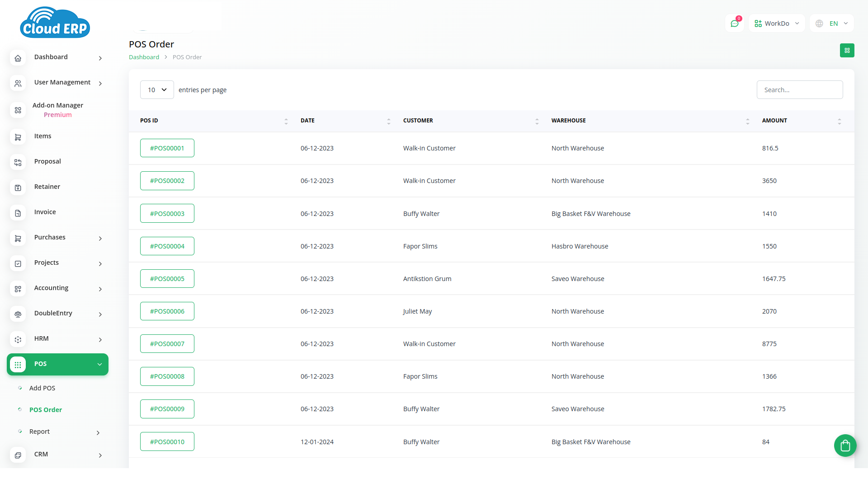This screenshot has width=868, height=488.
Task: Click the Items cart icon
Action: [x=18, y=137]
